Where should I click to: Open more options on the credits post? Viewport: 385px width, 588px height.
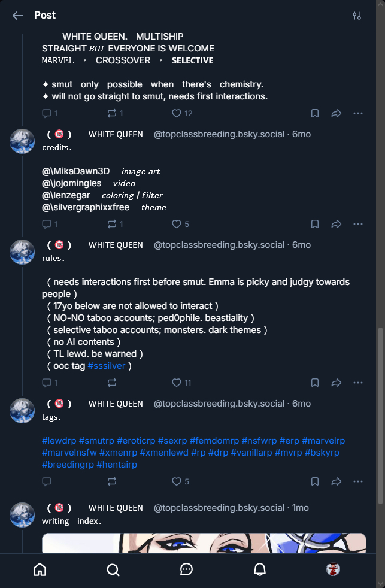[x=358, y=224]
